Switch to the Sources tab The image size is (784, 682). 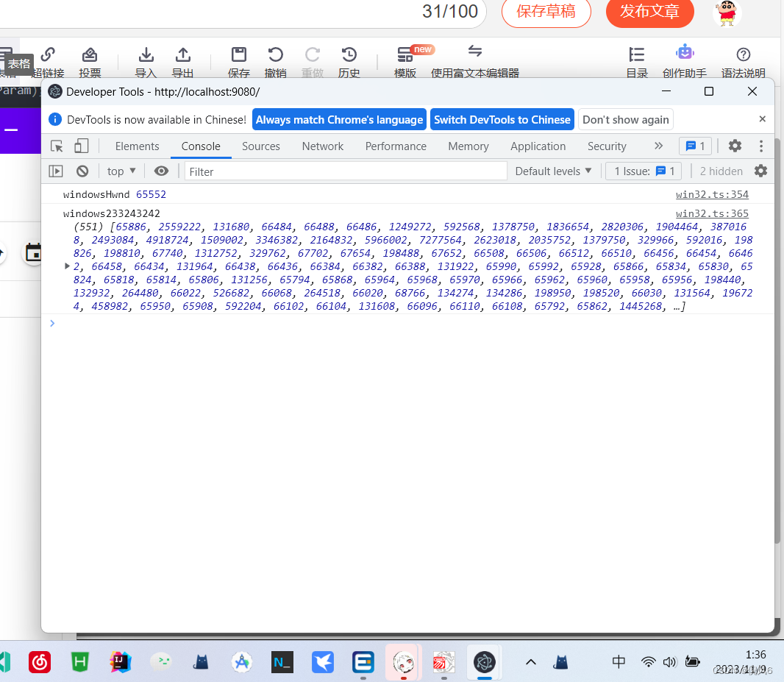(261, 146)
